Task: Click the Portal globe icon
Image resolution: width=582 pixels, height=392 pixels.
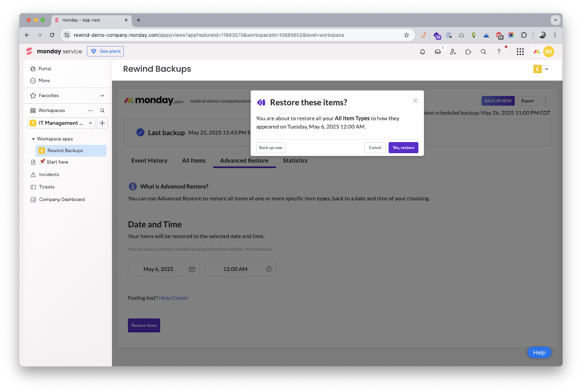Action: tap(33, 69)
